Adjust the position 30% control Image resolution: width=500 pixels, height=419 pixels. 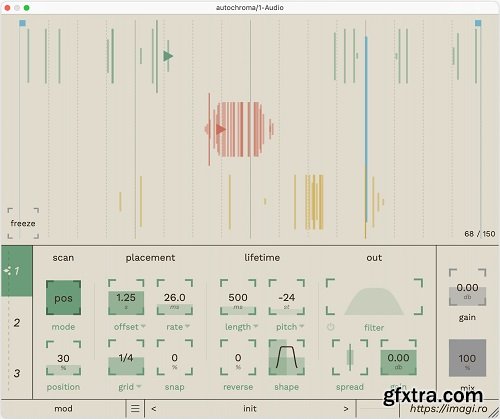[x=63, y=358]
